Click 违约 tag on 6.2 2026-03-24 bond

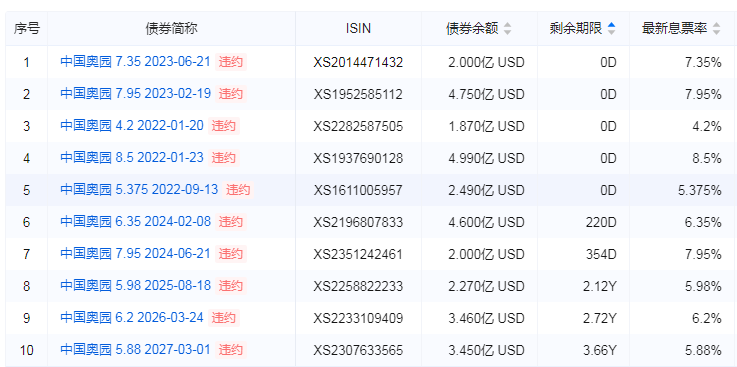pyautogui.click(x=223, y=318)
